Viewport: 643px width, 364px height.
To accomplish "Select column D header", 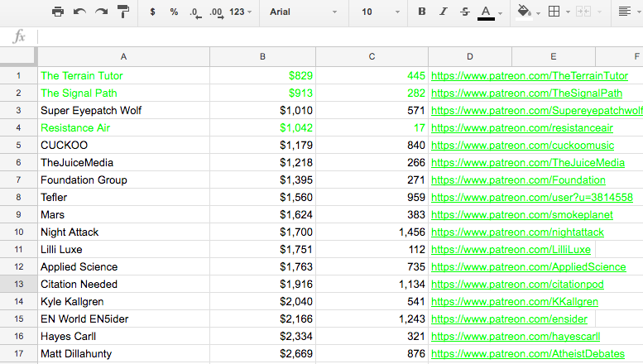I will [470, 56].
